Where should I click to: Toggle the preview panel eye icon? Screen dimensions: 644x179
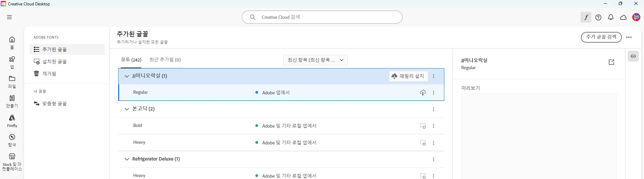pos(633,56)
